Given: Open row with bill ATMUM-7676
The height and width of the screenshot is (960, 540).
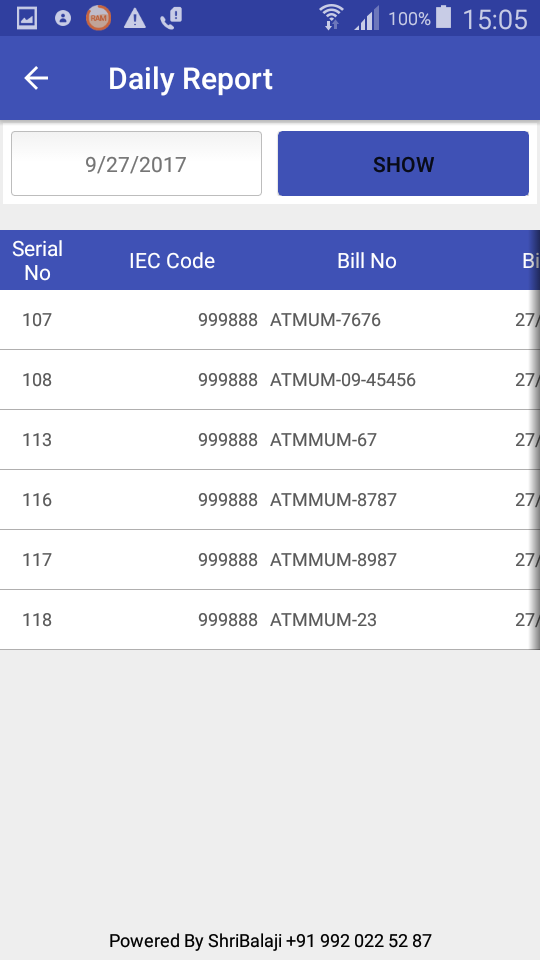Looking at the screenshot, I should click(270, 320).
